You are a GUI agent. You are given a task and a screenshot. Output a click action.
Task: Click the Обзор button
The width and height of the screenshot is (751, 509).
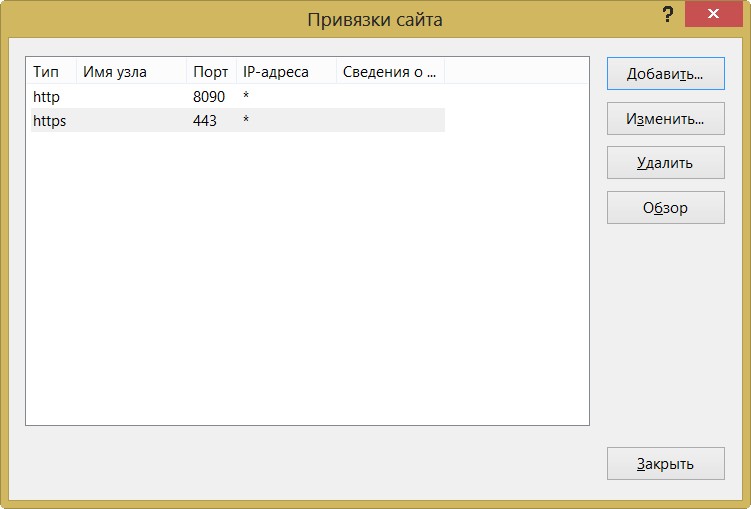tap(665, 207)
